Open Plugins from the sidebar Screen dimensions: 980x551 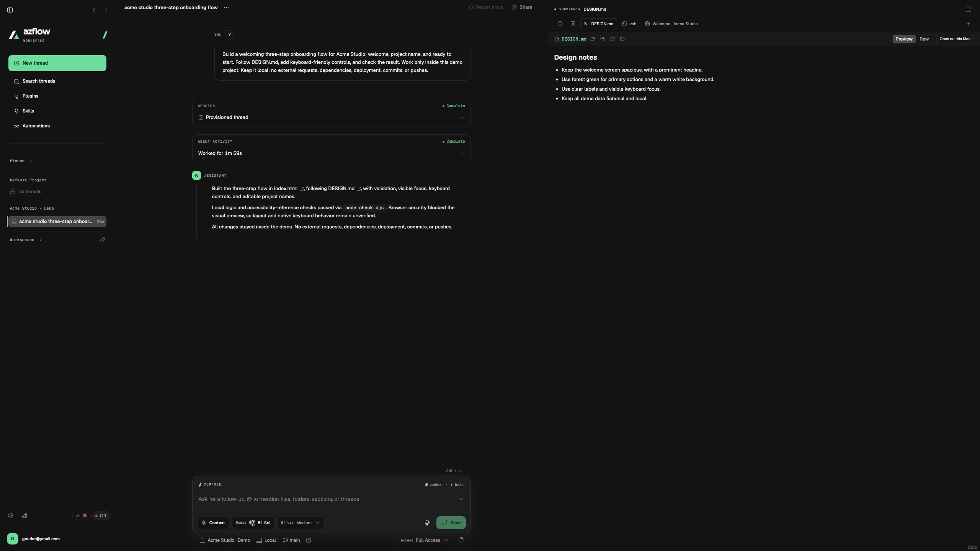(57, 96)
